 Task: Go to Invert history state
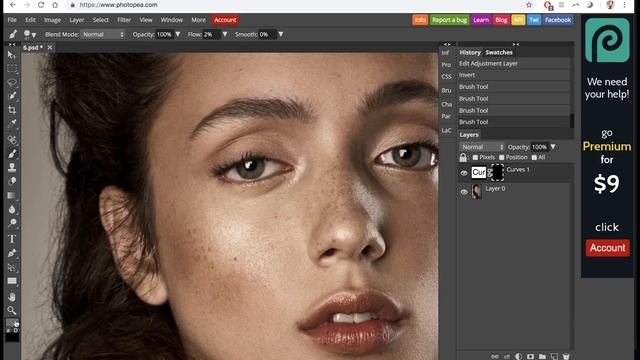pos(514,75)
